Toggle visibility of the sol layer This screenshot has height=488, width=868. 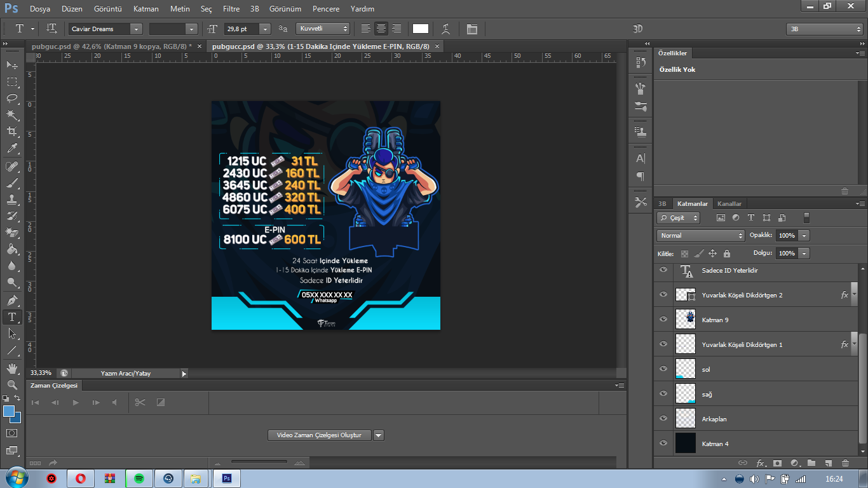coord(663,369)
